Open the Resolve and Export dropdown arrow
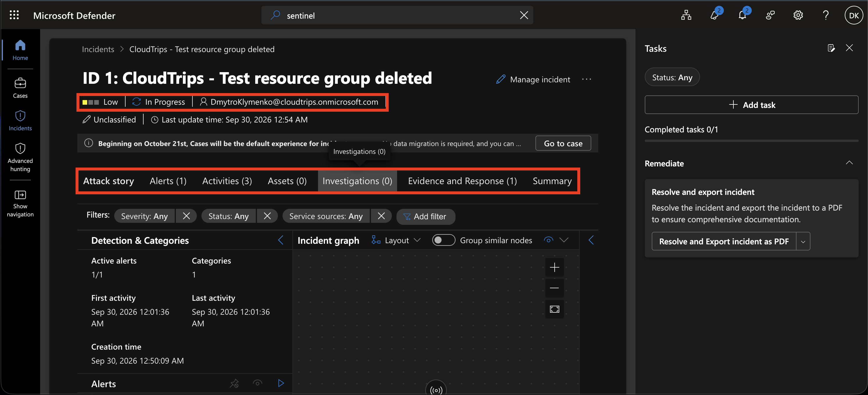Image resolution: width=868 pixels, height=395 pixels. pyautogui.click(x=803, y=241)
